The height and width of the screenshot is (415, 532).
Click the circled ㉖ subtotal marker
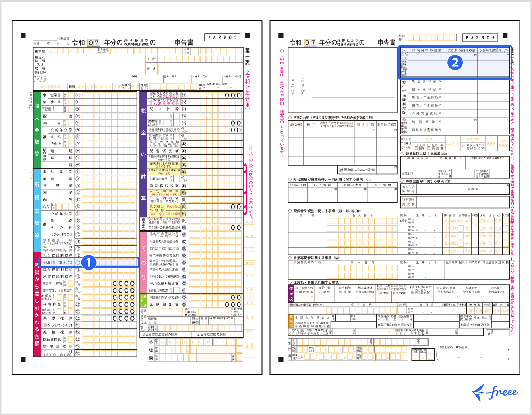pos(78,325)
